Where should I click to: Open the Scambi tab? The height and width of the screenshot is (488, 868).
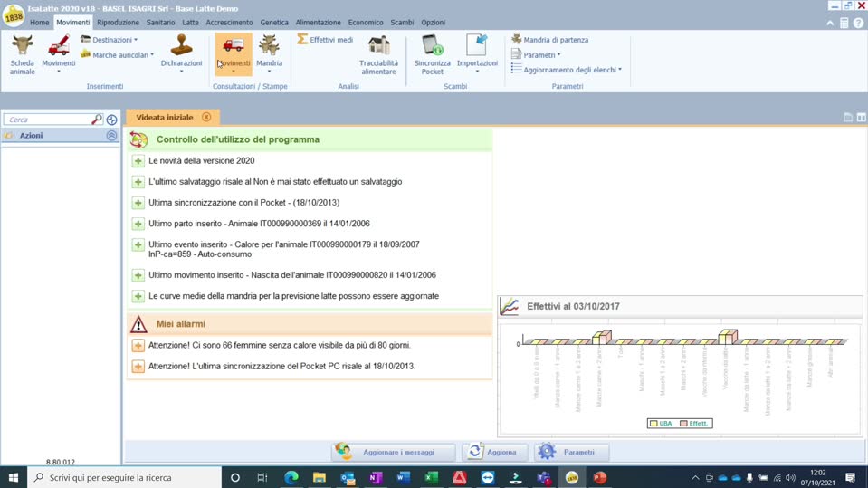click(402, 23)
